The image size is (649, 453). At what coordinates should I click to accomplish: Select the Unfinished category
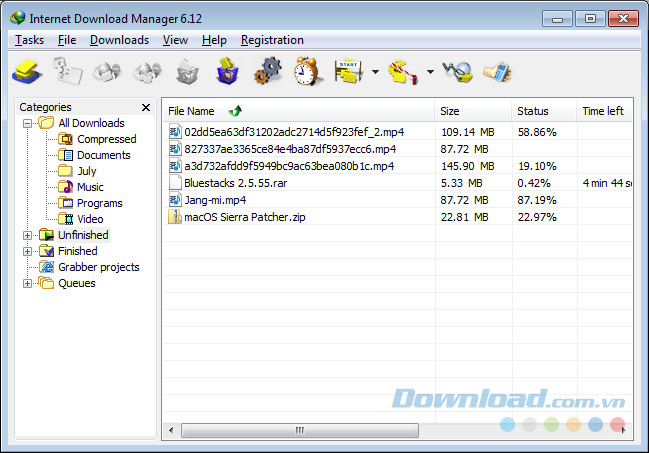tap(83, 235)
